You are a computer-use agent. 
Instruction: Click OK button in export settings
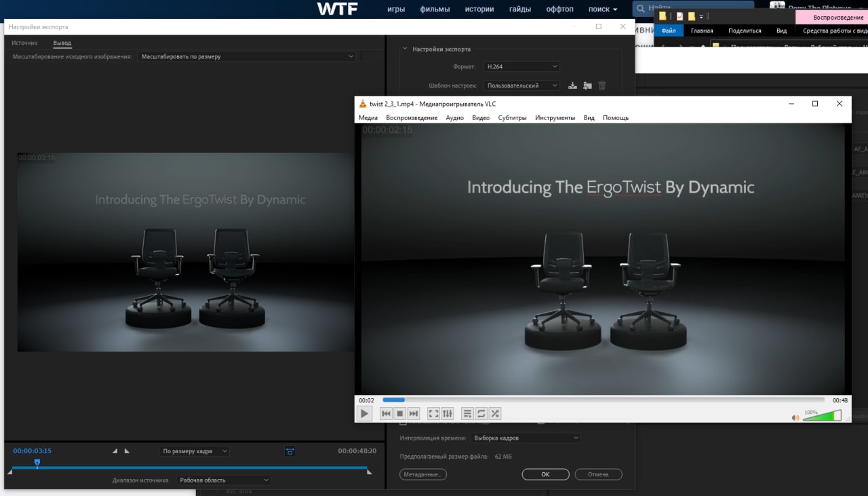[x=545, y=474]
